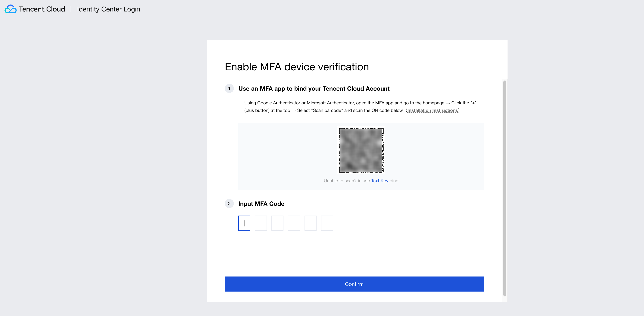Click the second MFA code digit box
The image size is (644, 316).
(261, 223)
